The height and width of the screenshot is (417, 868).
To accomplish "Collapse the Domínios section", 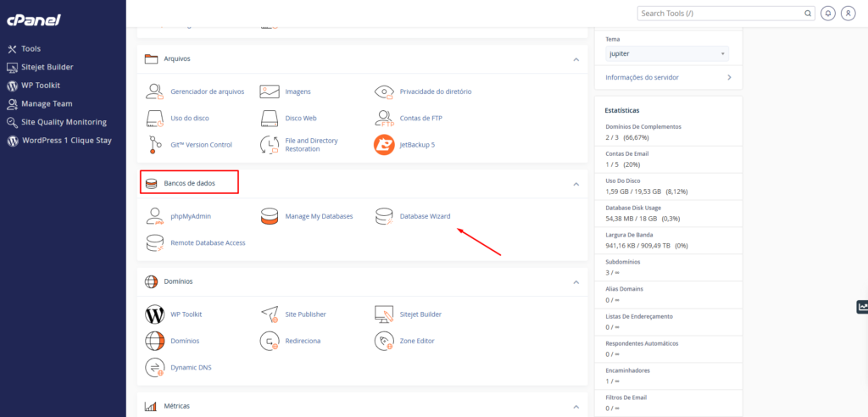I will click(576, 282).
